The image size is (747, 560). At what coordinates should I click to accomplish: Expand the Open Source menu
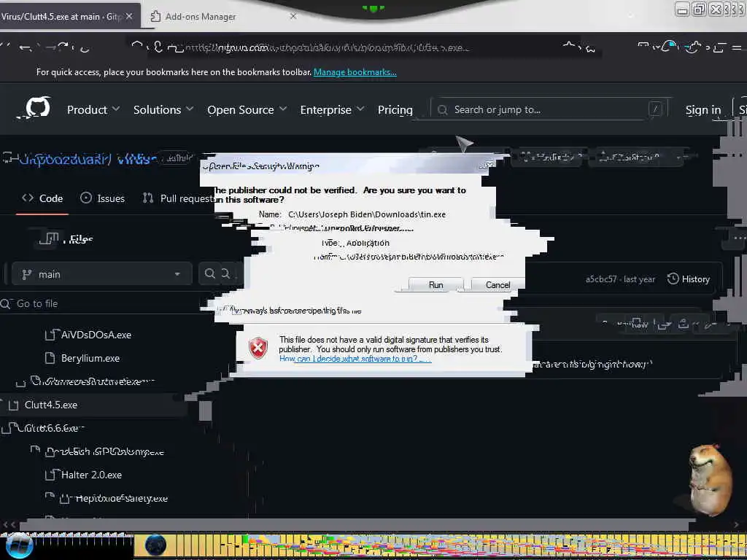pos(247,109)
